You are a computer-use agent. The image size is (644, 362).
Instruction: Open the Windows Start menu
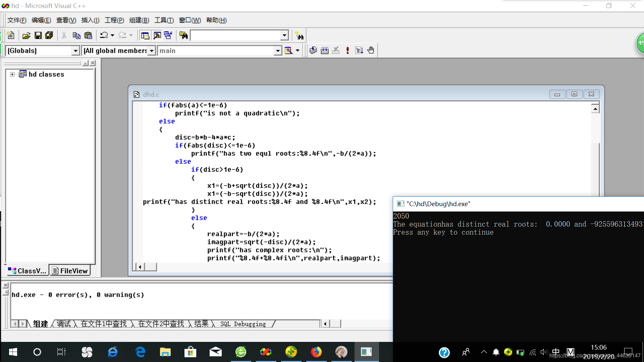[x=13, y=352]
